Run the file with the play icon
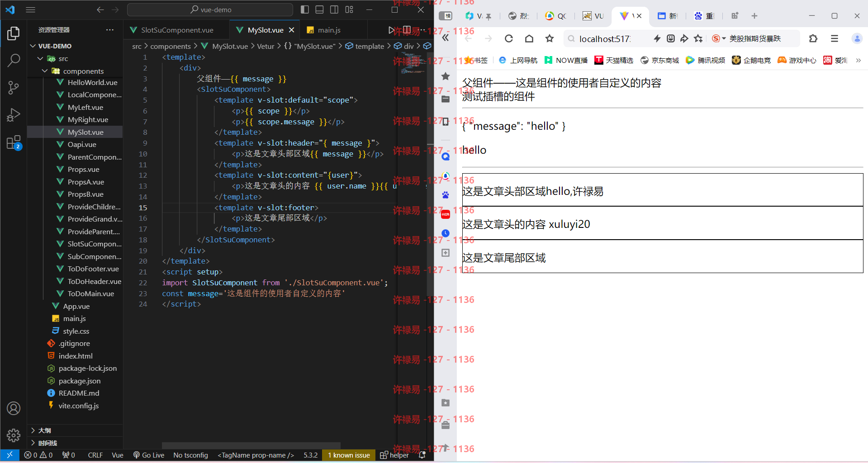868x463 pixels. pos(392,30)
